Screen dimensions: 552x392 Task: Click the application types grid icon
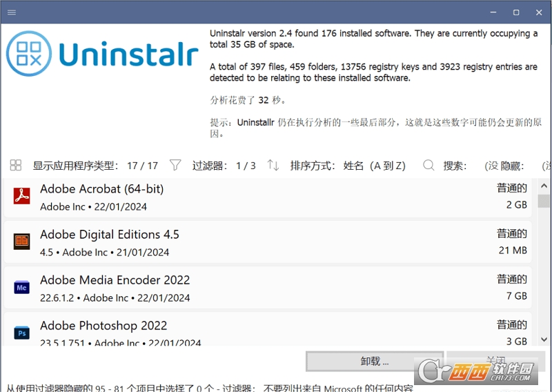(16, 165)
